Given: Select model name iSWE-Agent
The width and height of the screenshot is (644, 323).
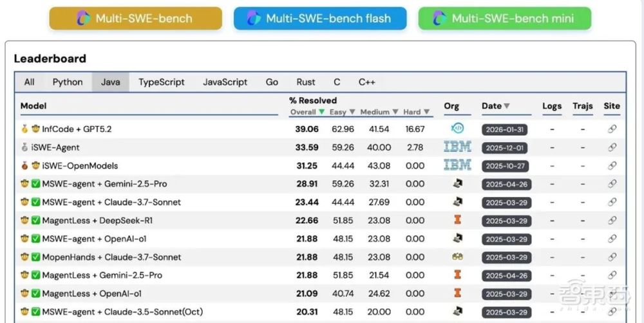Looking at the screenshot, I should click(55, 147).
